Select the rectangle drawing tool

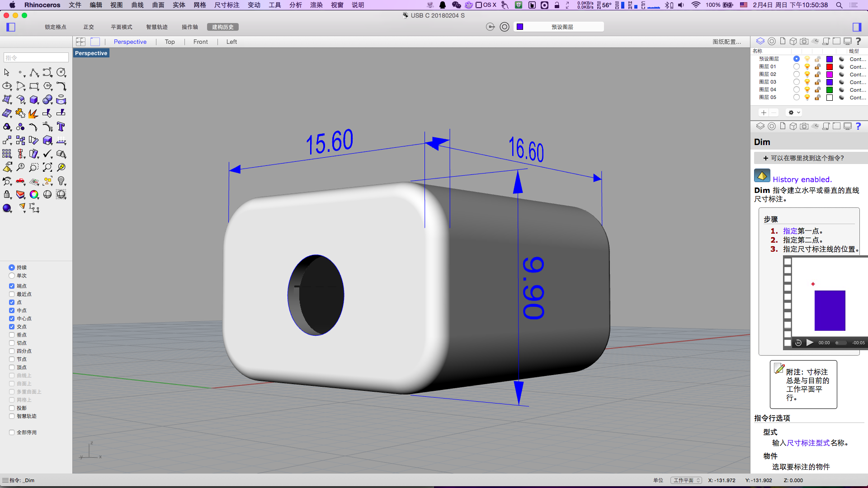[x=34, y=86]
